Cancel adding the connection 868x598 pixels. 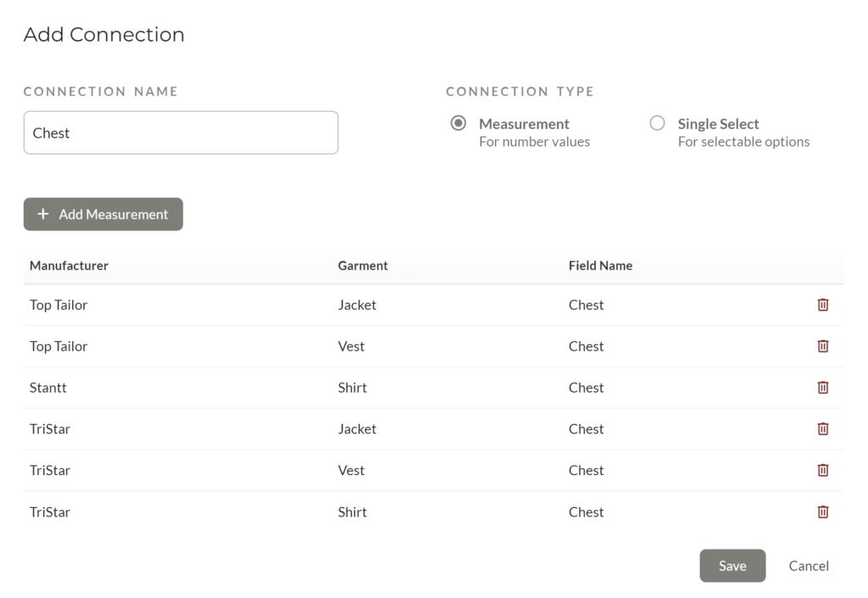click(x=809, y=566)
